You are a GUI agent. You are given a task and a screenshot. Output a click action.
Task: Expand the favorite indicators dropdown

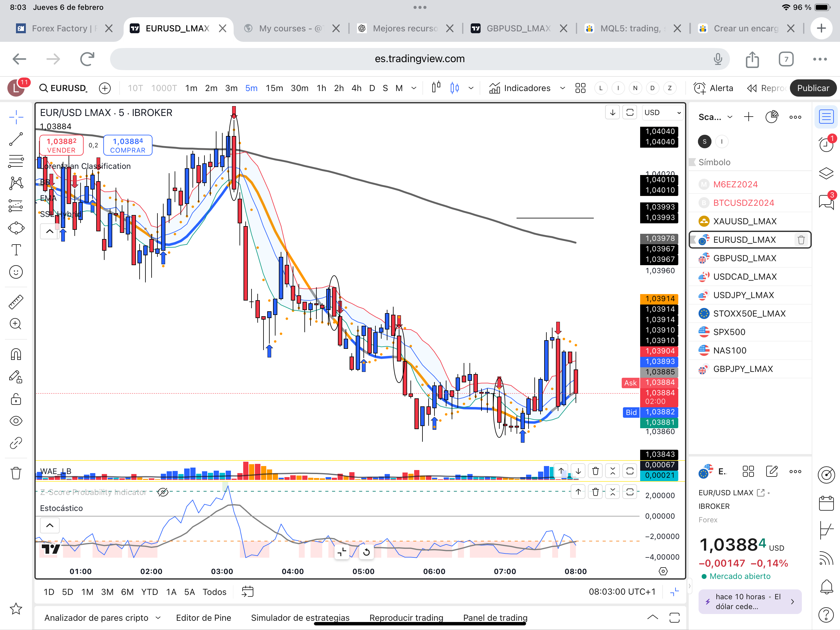click(x=562, y=88)
